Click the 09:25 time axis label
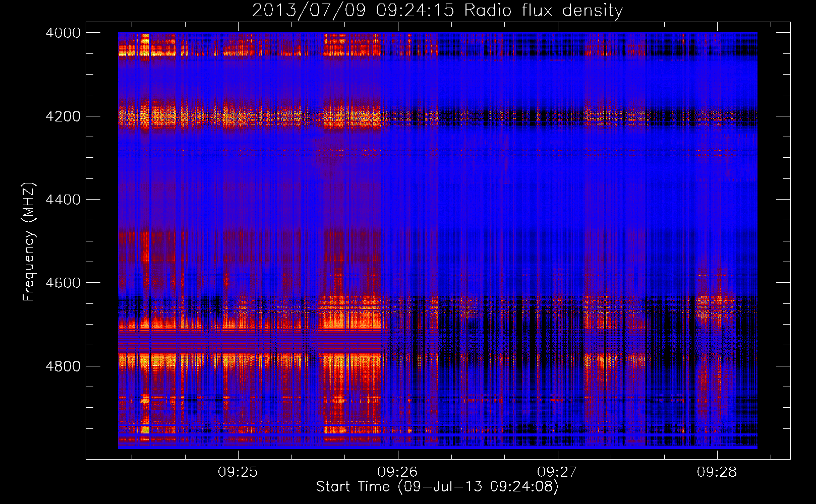Screen dimensions: 816x504 (x=238, y=472)
